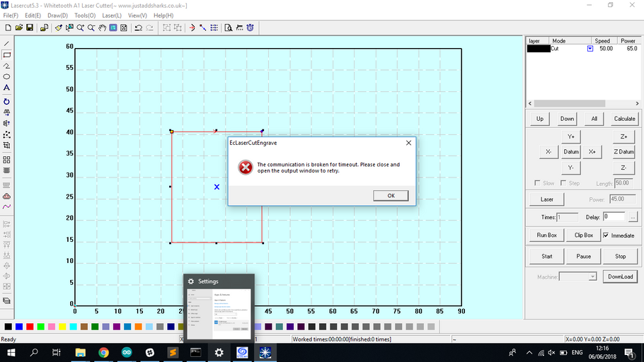Click the New file icon in toolbar
The width and height of the screenshot is (644, 362).
[8, 28]
